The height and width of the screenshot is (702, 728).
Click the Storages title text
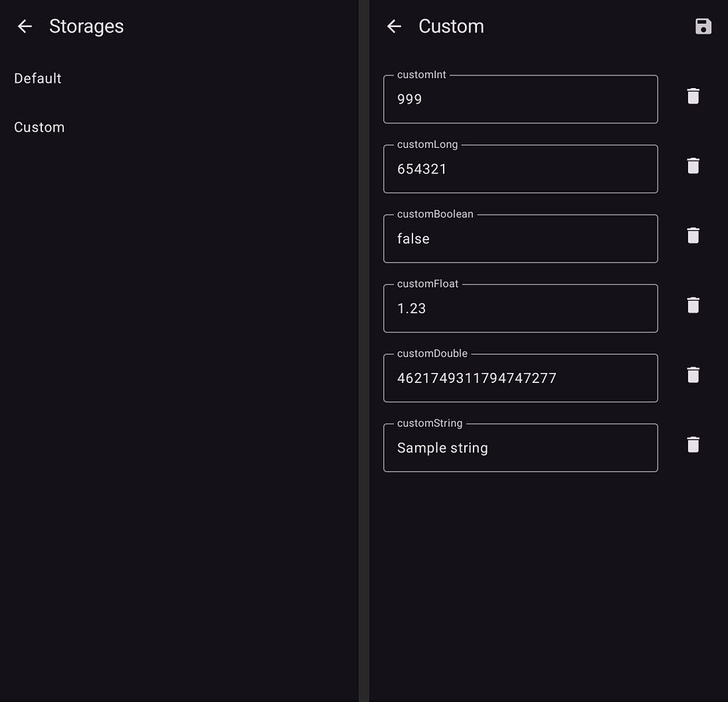click(x=86, y=26)
